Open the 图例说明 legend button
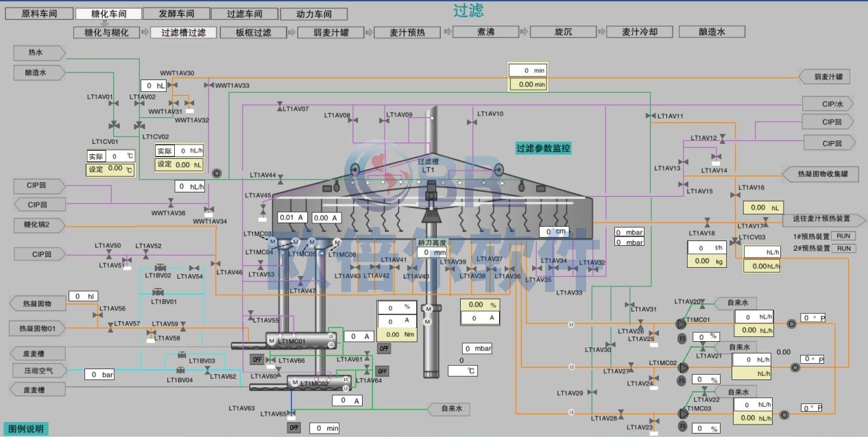 pos(25,429)
